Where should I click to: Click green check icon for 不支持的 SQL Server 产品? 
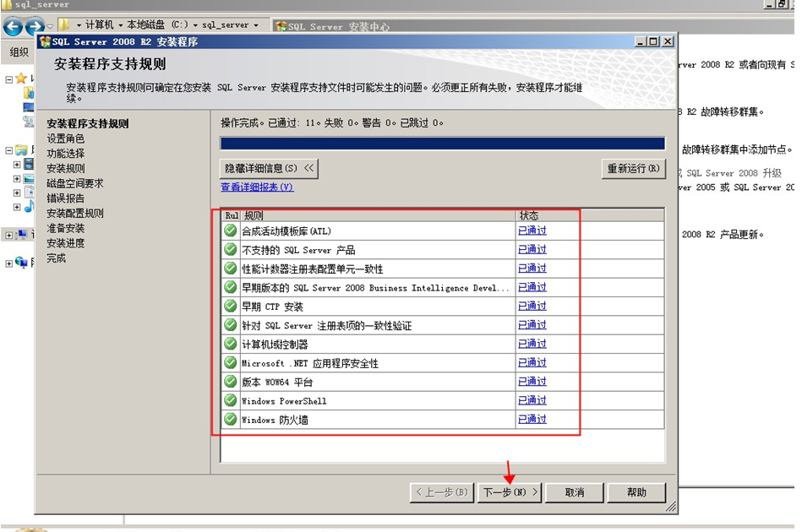coord(231,249)
